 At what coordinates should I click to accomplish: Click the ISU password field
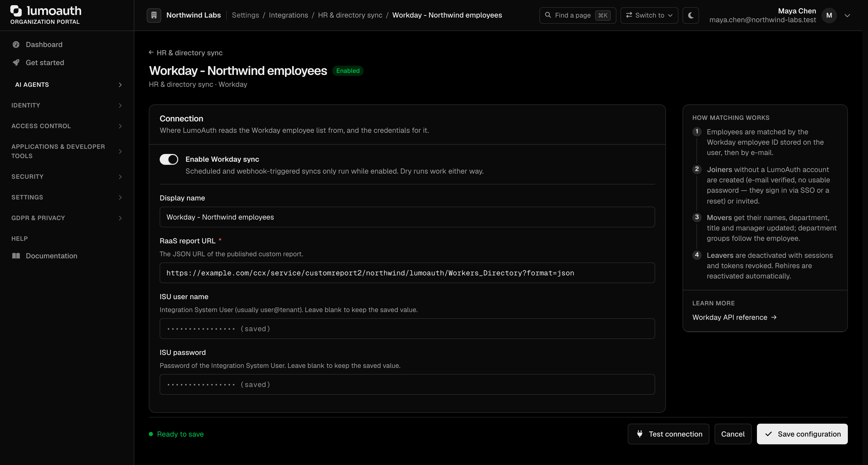pyautogui.click(x=407, y=384)
